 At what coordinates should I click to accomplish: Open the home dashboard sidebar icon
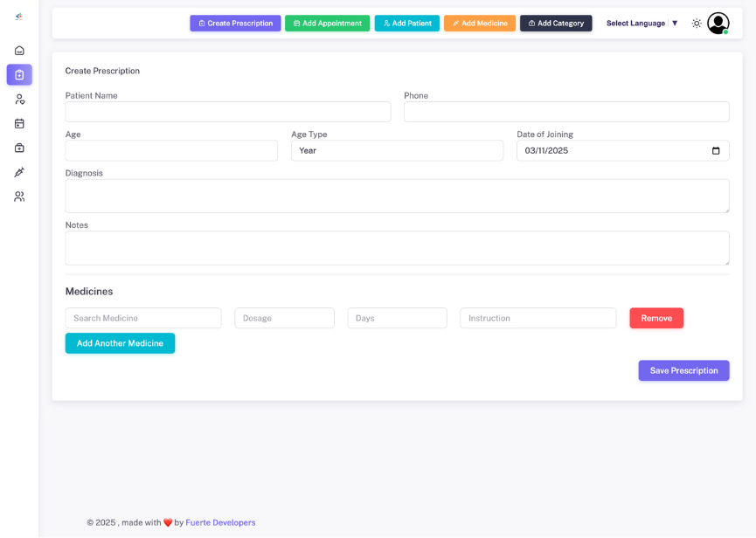click(x=19, y=51)
